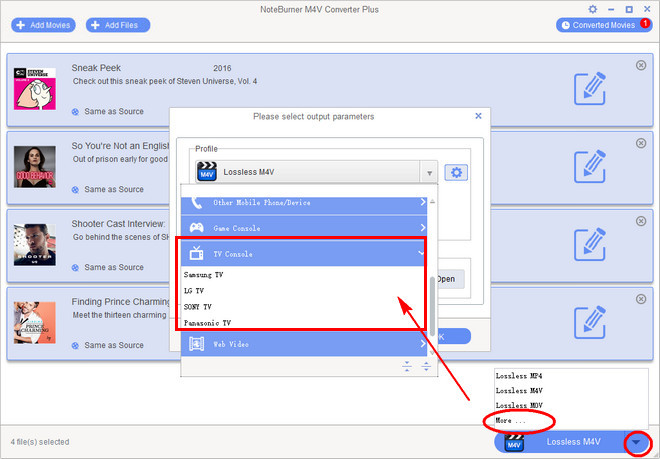Image resolution: width=660 pixels, height=459 pixels.
Task: Click the Sneak Peek title text
Action: click(96, 68)
